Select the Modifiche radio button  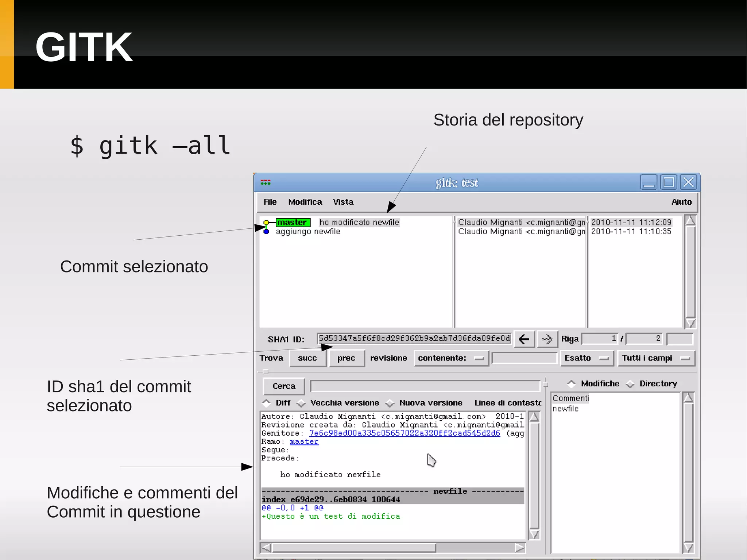(593, 384)
